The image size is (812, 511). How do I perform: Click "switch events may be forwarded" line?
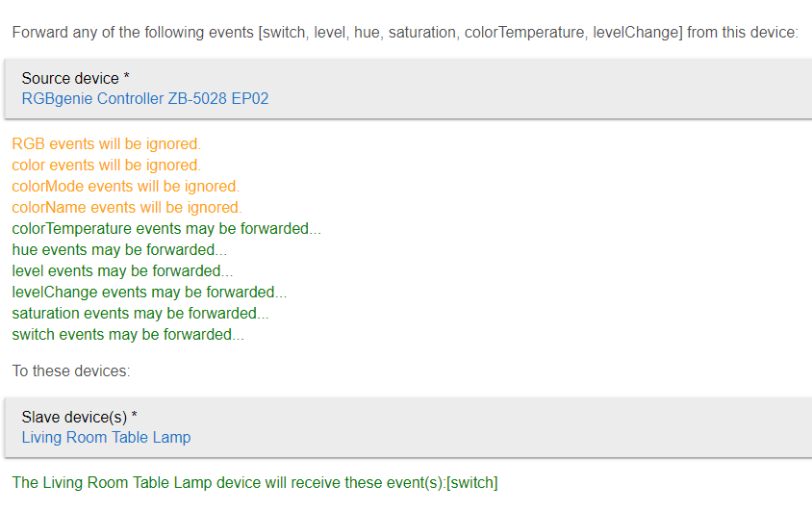pyautogui.click(x=128, y=335)
